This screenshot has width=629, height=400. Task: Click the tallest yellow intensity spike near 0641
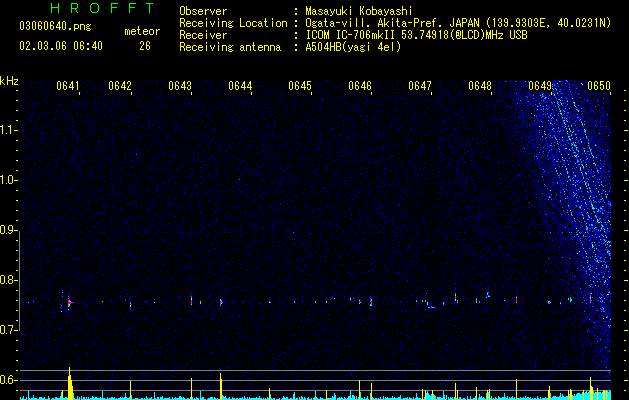point(70,383)
